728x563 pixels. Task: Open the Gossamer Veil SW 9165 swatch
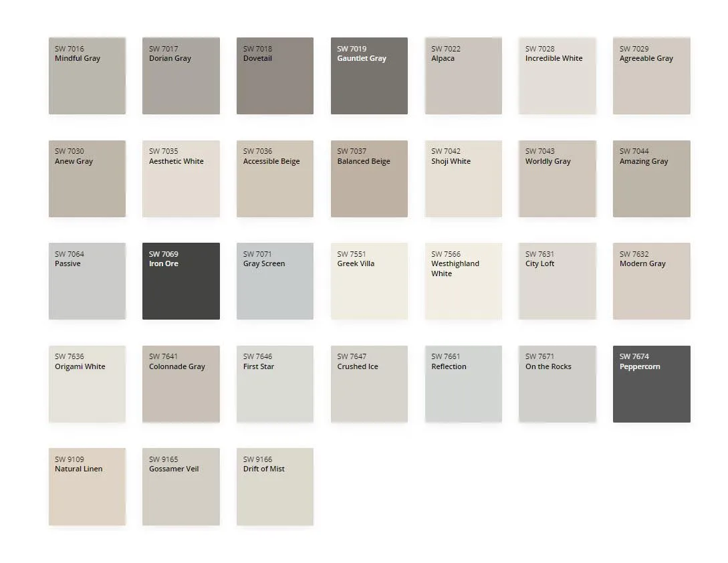click(x=181, y=487)
